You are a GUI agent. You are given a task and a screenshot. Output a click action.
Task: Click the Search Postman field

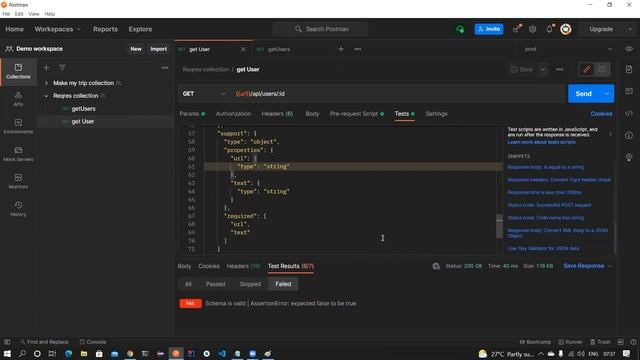(320, 29)
